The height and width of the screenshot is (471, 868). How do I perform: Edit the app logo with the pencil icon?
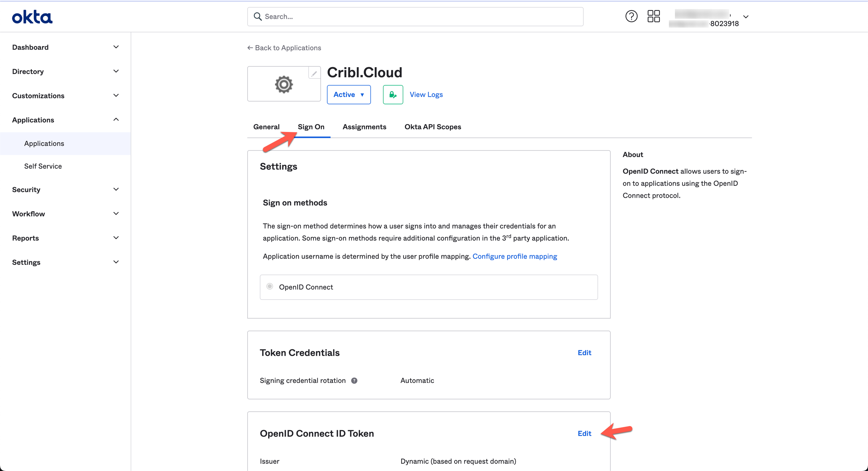314,73
